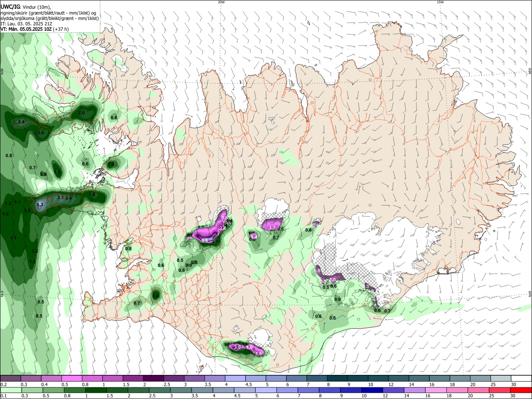Click the 'rigning/skúrir' legend description line
Viewport: 532px width, 399px height.
click(x=48, y=12)
